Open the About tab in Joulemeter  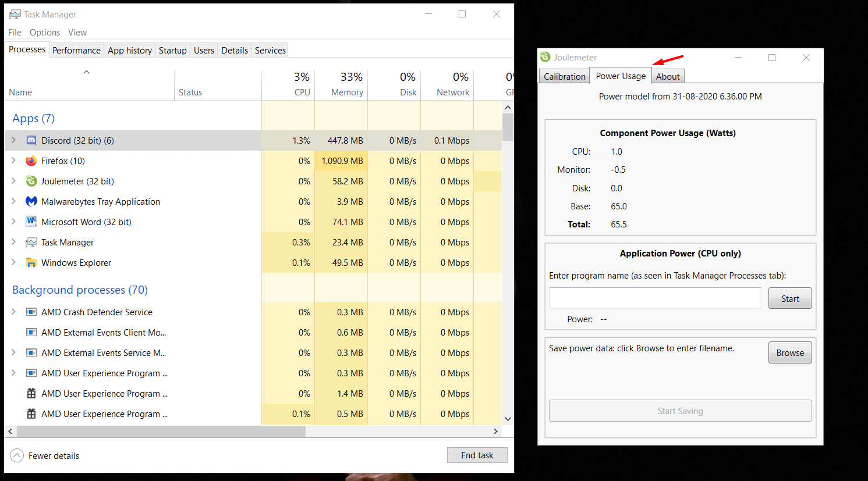tap(668, 77)
